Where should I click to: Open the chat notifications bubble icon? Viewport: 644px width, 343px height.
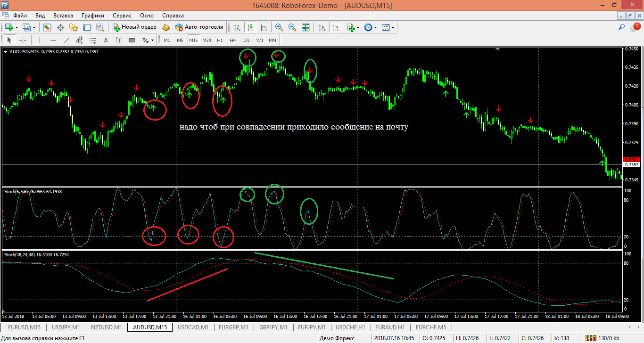click(x=635, y=27)
